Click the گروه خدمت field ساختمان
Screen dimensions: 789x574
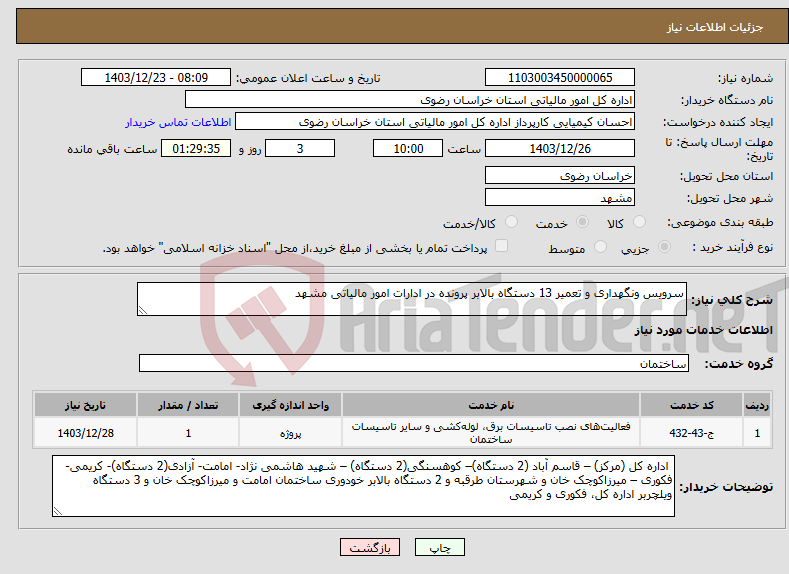414,363
